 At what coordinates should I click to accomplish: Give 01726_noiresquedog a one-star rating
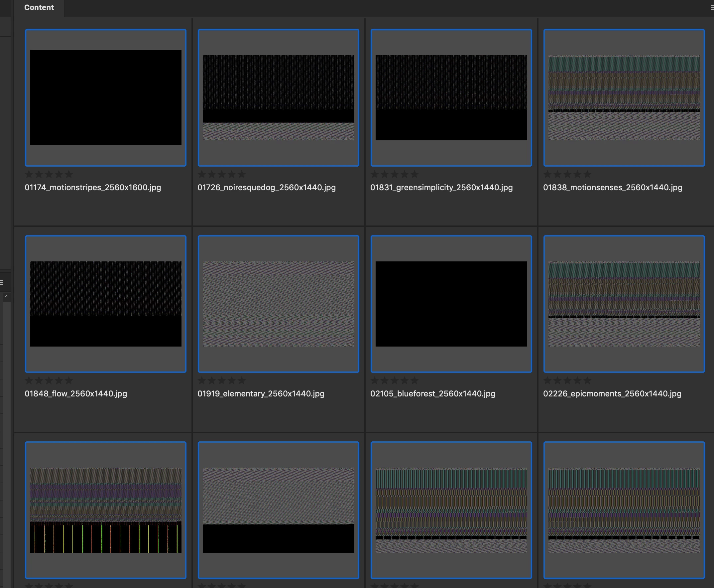click(x=202, y=174)
